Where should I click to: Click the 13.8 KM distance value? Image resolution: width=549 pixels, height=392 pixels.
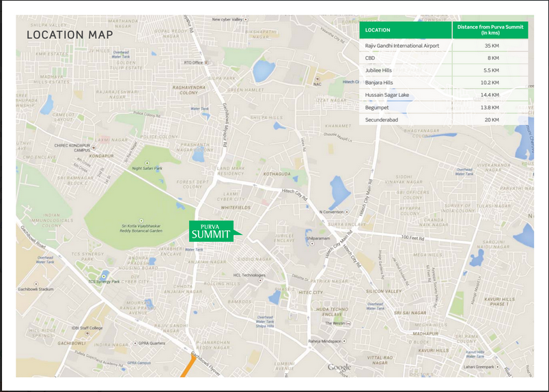[x=490, y=107]
